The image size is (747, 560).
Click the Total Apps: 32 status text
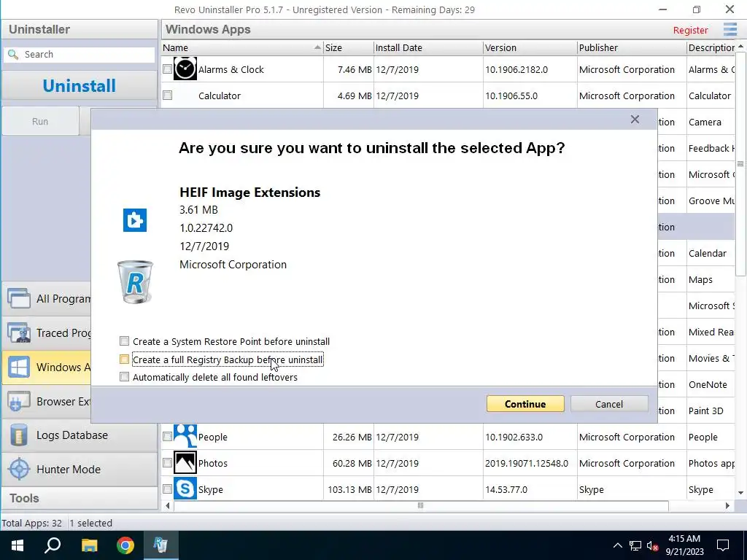click(x=31, y=523)
